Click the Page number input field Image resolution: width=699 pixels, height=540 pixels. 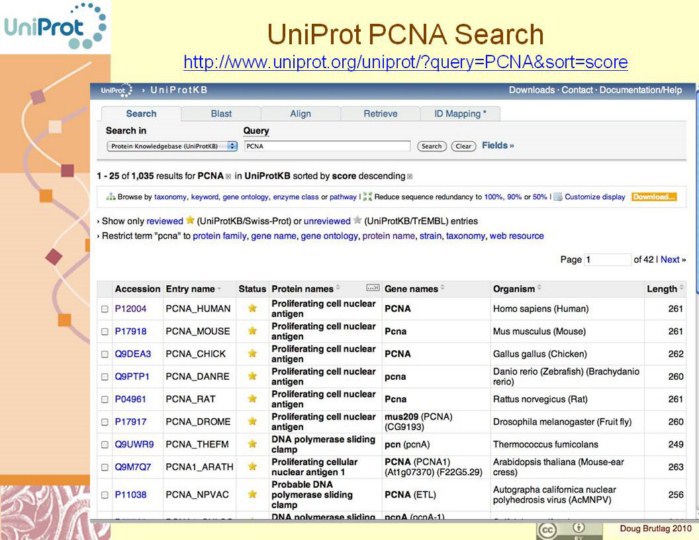coord(607,260)
